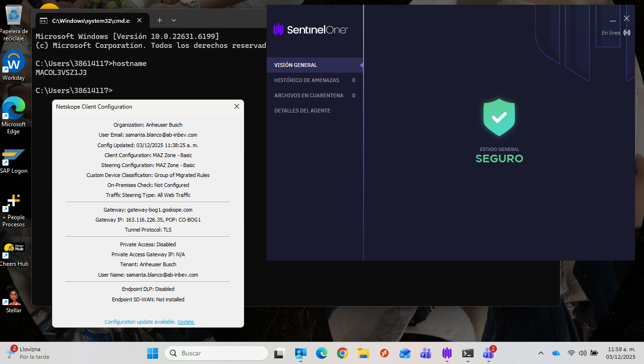Image resolution: width=644 pixels, height=364 pixels.
Task: Open the OneDrive cloud tray icon
Action: [x=556, y=353]
